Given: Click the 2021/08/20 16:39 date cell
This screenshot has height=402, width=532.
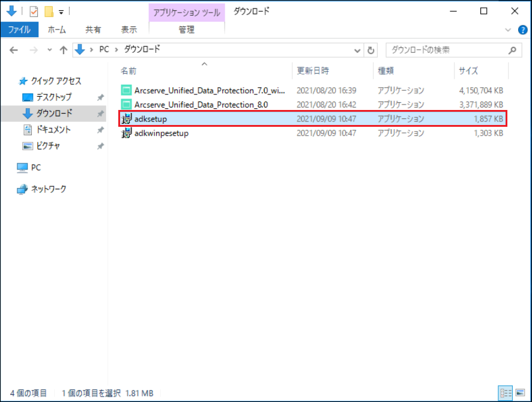Looking at the screenshot, I should coord(327,90).
